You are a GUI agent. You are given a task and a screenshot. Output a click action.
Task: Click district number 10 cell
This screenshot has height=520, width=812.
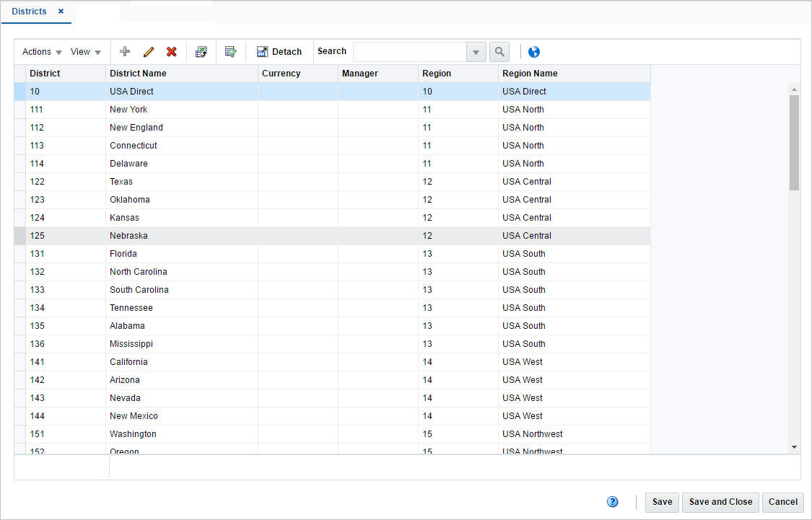(x=65, y=92)
